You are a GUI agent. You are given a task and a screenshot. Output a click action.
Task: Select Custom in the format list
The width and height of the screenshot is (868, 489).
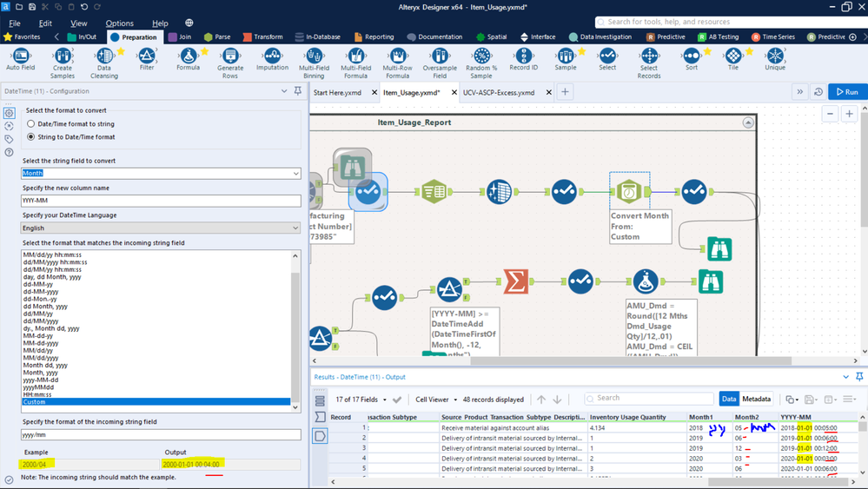[34, 402]
